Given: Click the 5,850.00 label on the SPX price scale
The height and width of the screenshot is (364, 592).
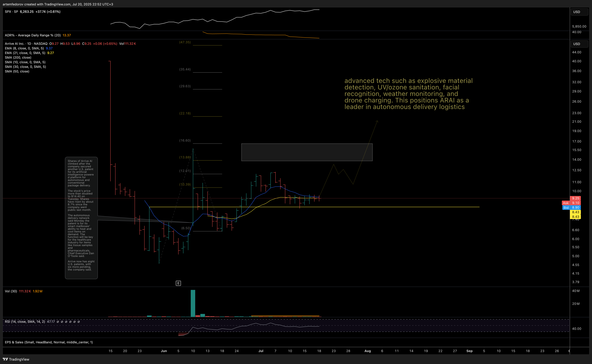Looking at the screenshot, I should [x=579, y=26].
